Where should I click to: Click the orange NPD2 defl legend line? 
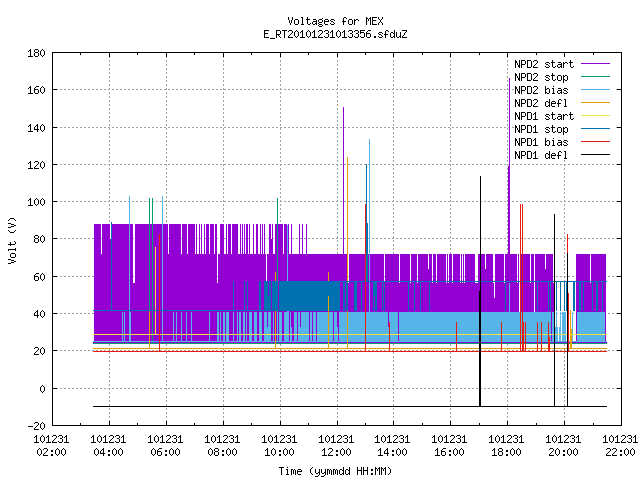click(x=595, y=103)
